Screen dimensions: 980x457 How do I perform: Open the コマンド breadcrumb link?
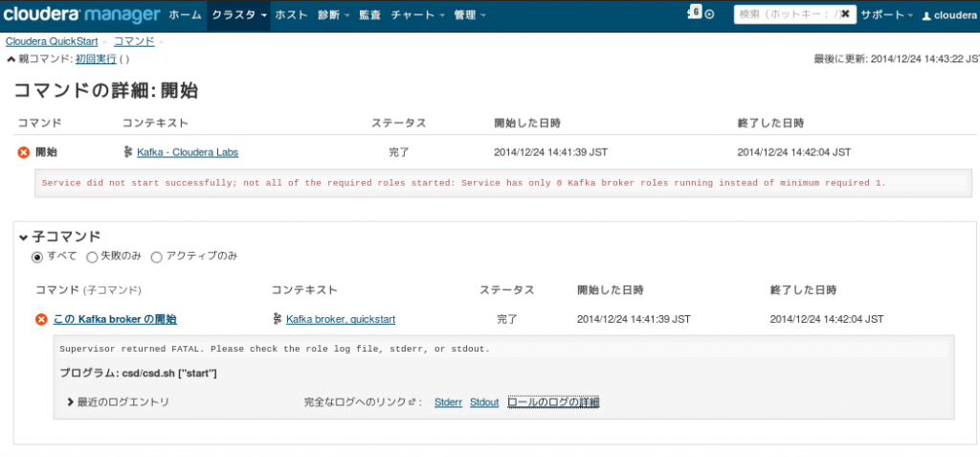pyautogui.click(x=134, y=42)
